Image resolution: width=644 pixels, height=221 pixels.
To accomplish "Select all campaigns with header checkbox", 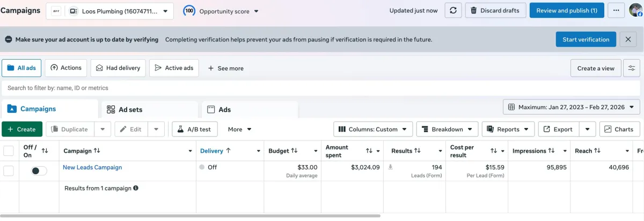I will (x=9, y=151).
